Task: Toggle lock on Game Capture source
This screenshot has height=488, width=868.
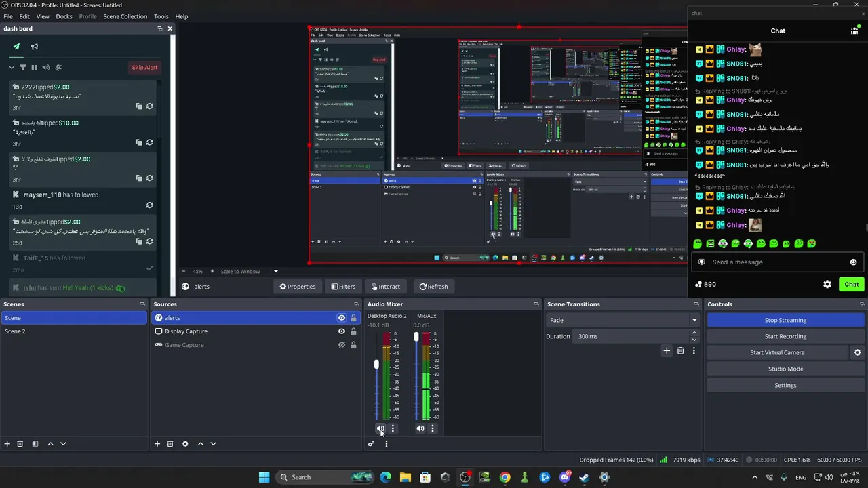Action: point(353,345)
